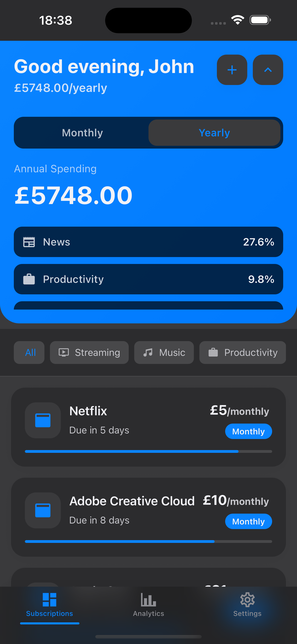Select the Yearly spending toggle

click(214, 133)
